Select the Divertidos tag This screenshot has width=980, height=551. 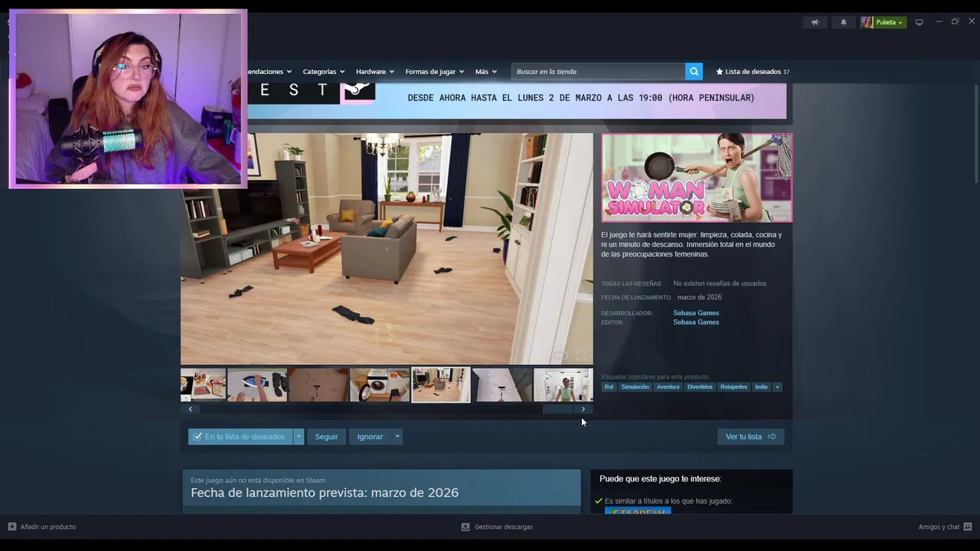coord(700,386)
